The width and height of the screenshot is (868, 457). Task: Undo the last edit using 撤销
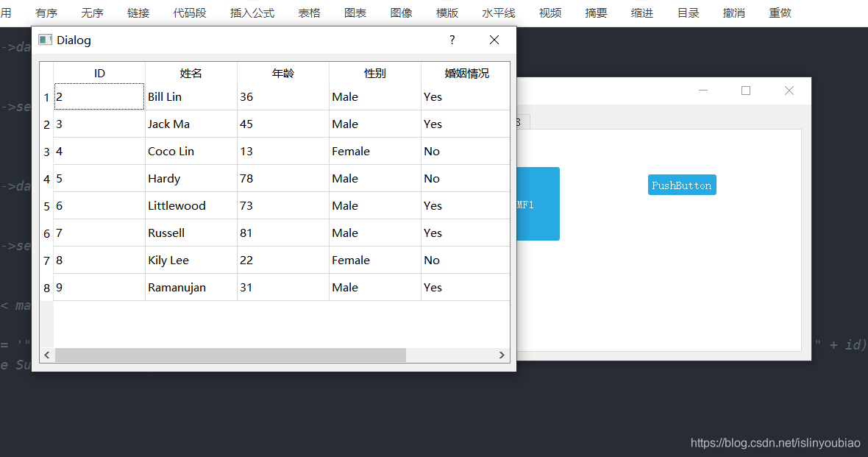[734, 13]
